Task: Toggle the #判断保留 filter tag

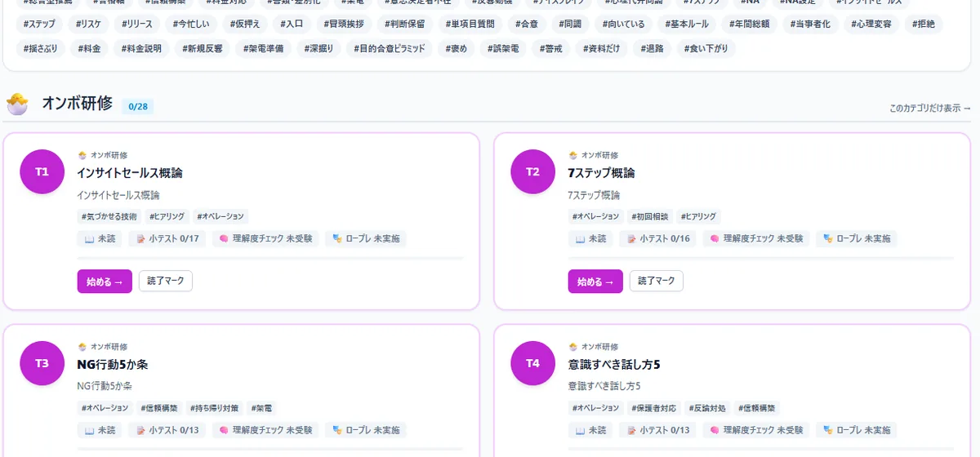Action: tap(406, 24)
